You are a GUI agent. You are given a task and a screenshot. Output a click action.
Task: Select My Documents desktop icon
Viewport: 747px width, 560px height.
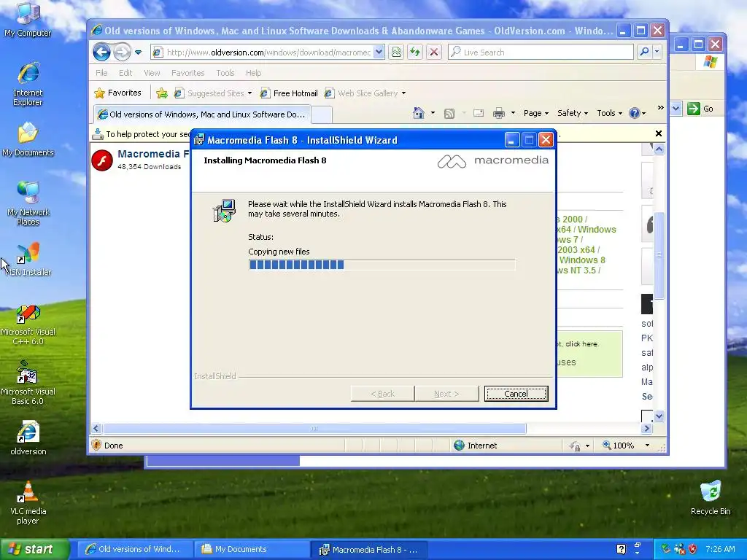[28, 139]
